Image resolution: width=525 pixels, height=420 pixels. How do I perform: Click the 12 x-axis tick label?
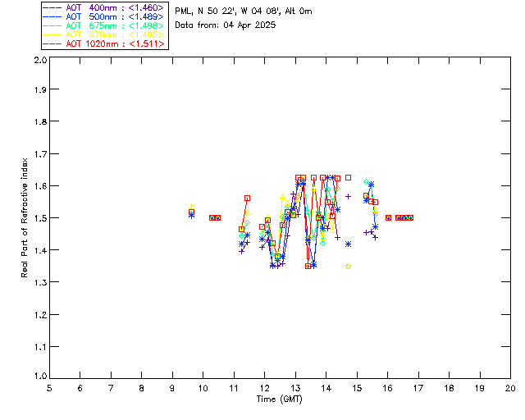(x=264, y=388)
